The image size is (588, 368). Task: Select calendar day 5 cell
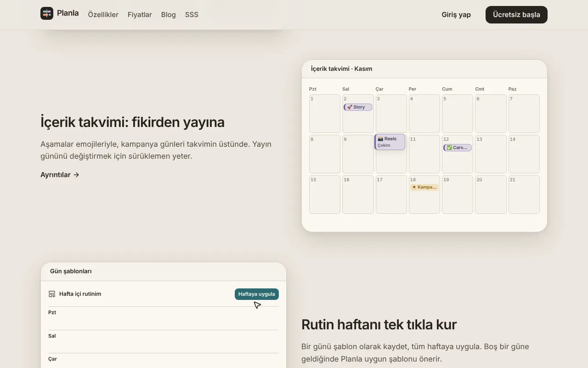coord(458,114)
